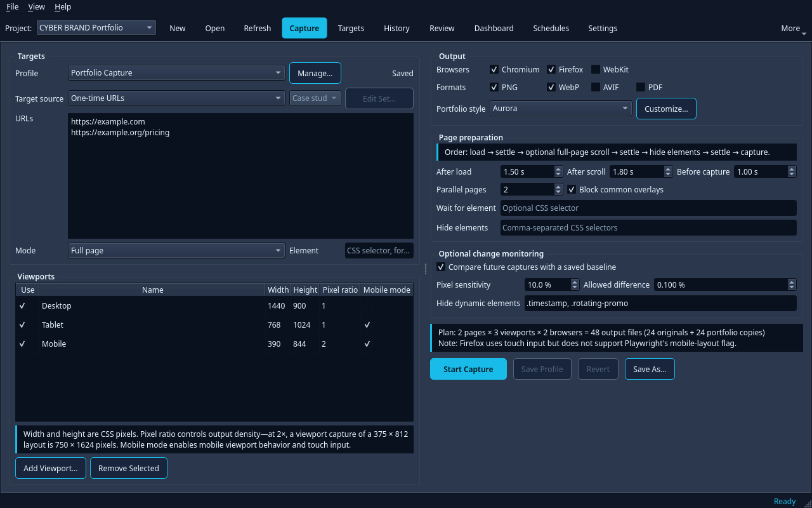Image resolution: width=812 pixels, height=508 pixels.
Task: Switch to the Targets tab
Action: (x=351, y=29)
